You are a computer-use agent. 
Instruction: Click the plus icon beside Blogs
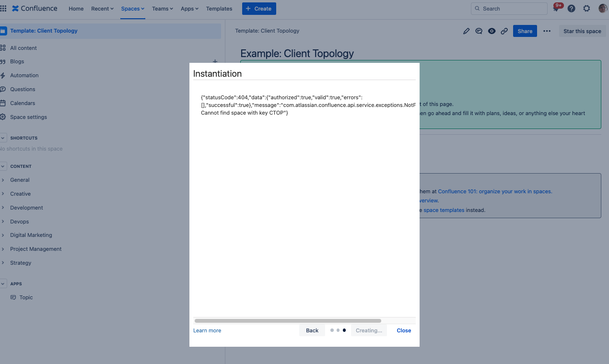pos(215,61)
